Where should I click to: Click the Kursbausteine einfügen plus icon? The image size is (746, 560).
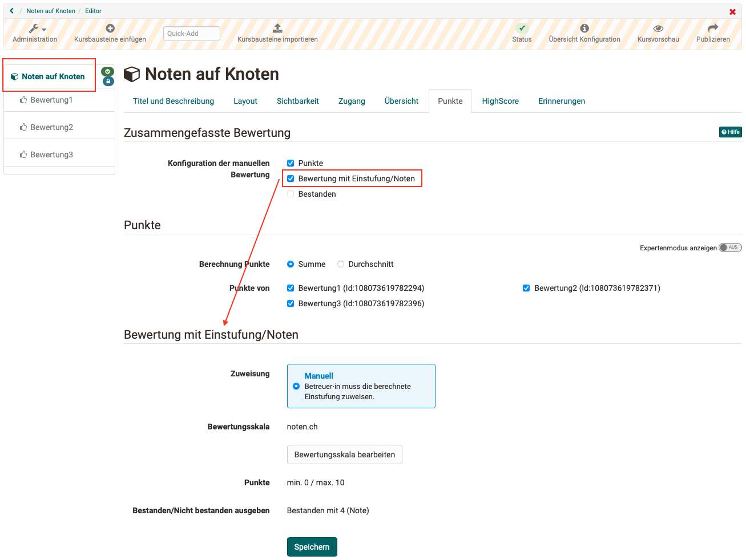pos(110,29)
